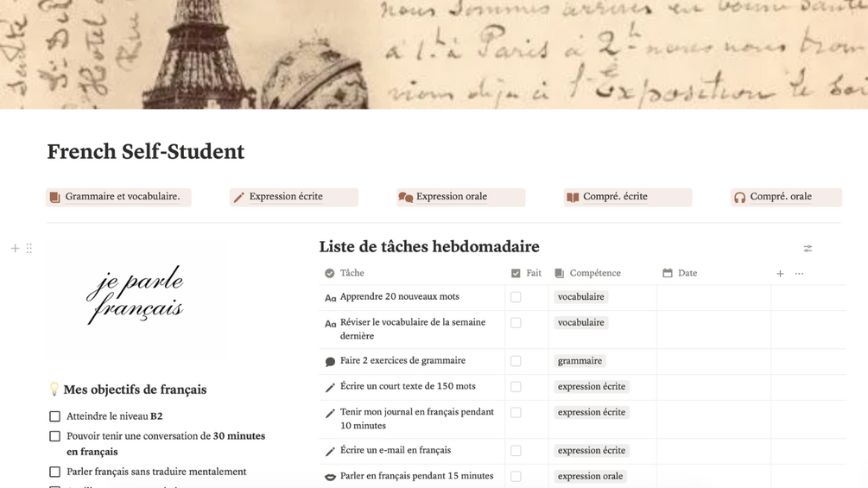The image size is (868, 488).
Task: Click the Compétence column header
Action: click(602, 273)
